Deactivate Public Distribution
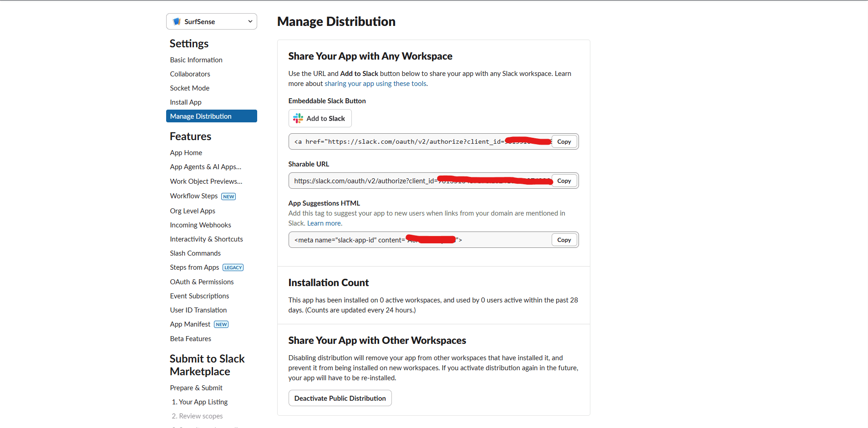The image size is (868, 428). click(x=340, y=398)
